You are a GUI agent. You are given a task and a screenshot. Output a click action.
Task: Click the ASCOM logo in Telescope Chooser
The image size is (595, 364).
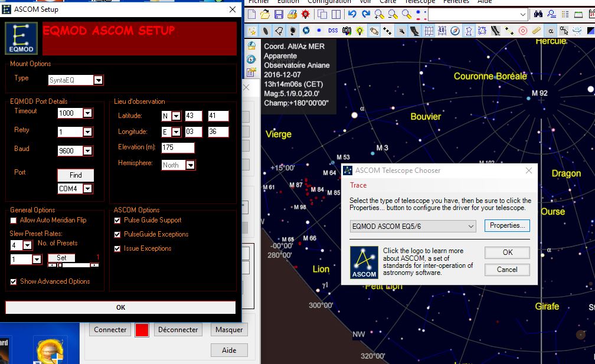click(364, 263)
